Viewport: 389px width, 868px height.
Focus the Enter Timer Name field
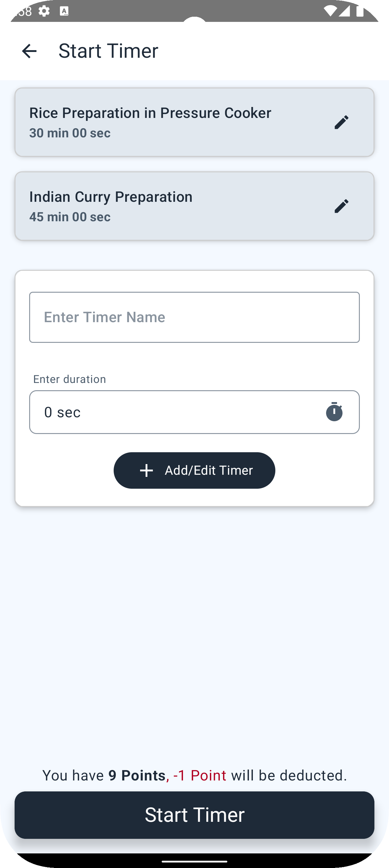click(194, 317)
